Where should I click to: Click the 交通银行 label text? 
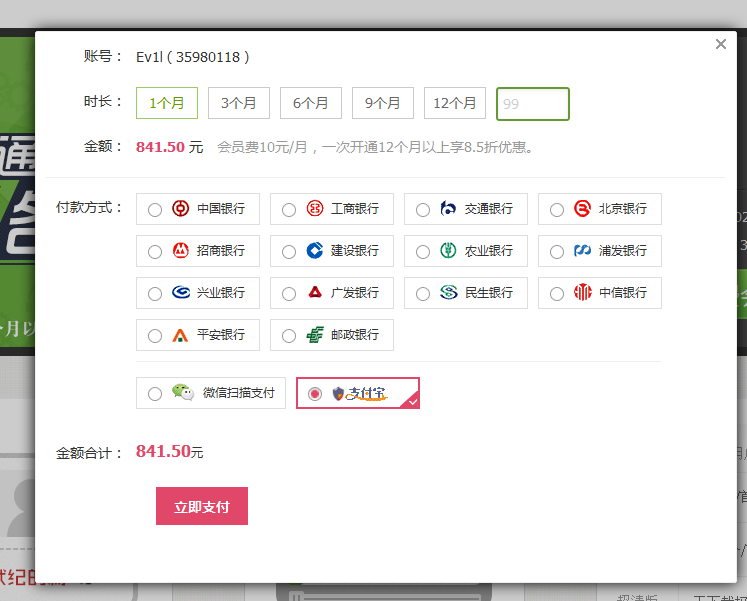[489, 209]
